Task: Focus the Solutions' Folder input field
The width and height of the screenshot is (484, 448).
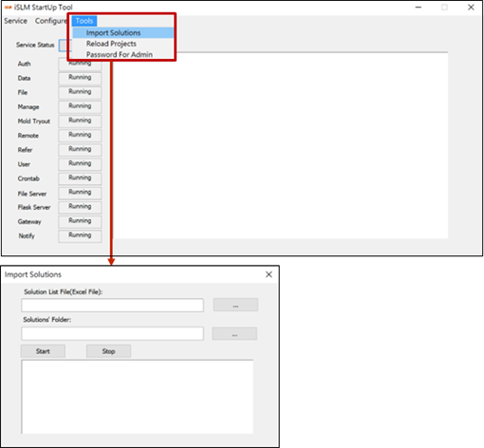Action: [113, 333]
